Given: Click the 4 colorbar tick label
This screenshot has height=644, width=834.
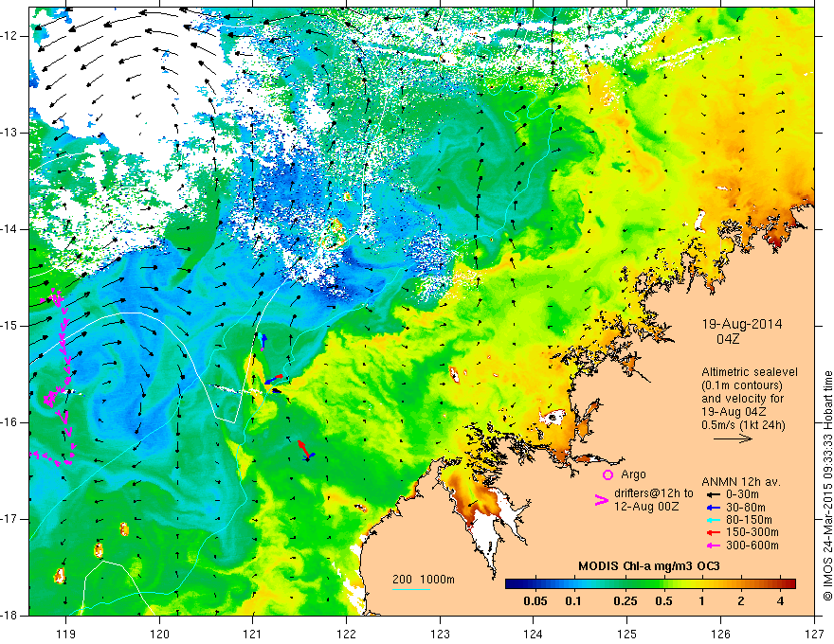Looking at the screenshot, I should click(780, 601).
